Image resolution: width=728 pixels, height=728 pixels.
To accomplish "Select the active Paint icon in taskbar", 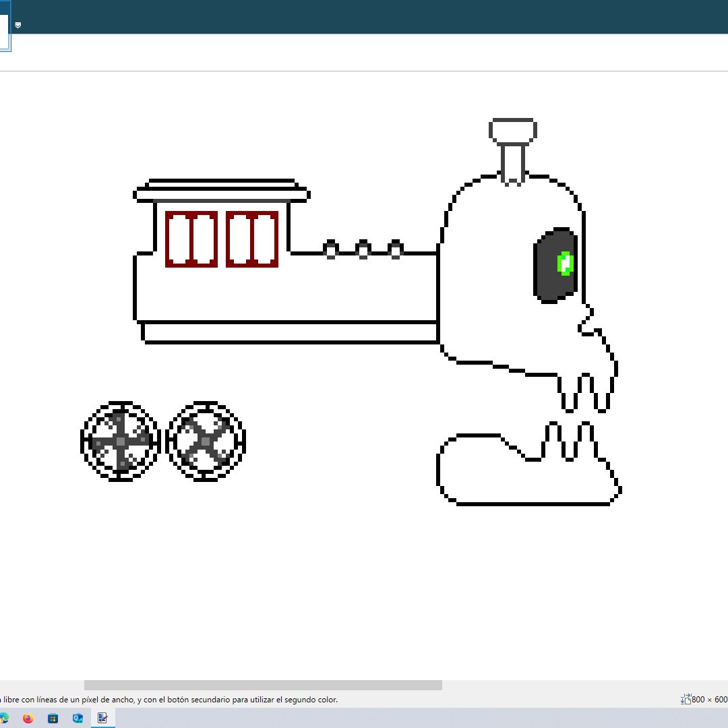I will click(x=102, y=718).
